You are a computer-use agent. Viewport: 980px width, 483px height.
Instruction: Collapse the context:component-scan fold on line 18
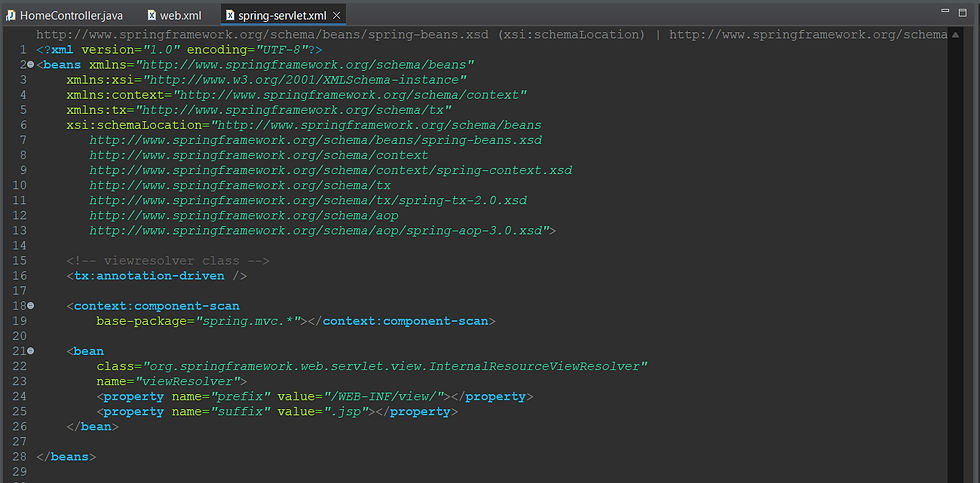click(31, 306)
